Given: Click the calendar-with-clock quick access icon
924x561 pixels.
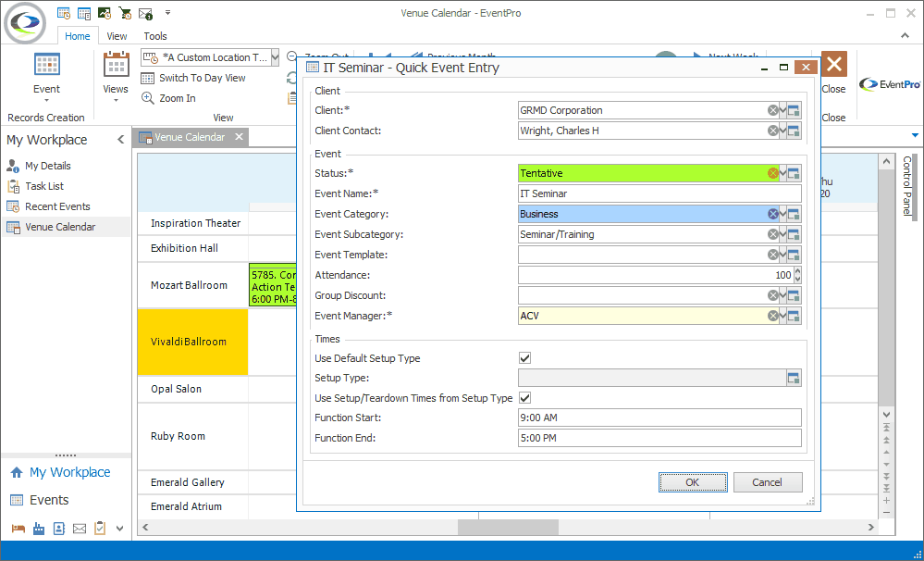Looking at the screenshot, I should click(x=64, y=13).
